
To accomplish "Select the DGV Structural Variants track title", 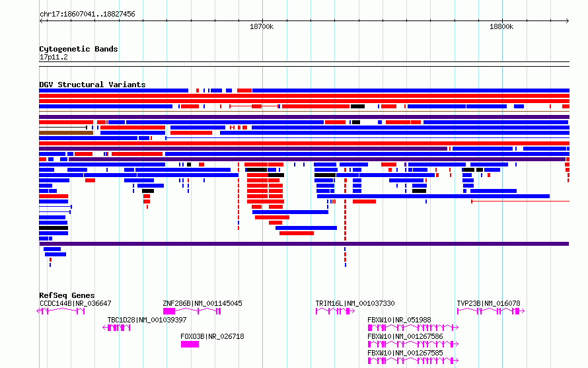I will pyautogui.click(x=92, y=85).
